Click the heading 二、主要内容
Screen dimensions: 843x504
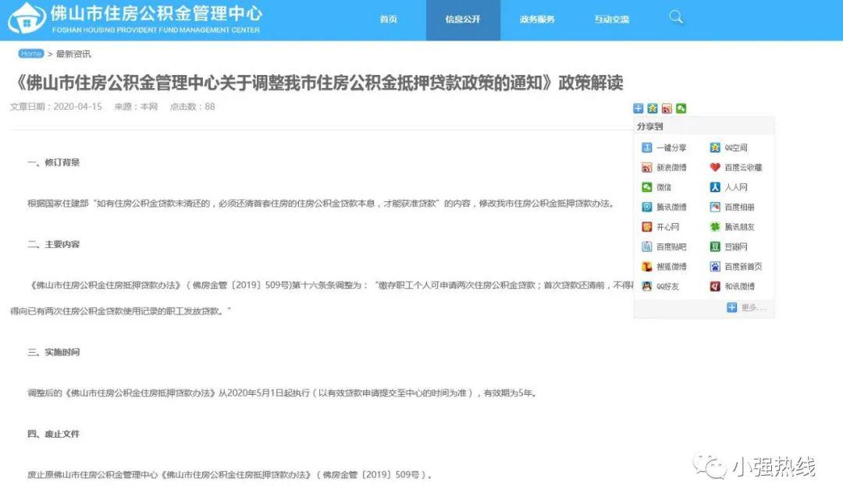point(53,244)
